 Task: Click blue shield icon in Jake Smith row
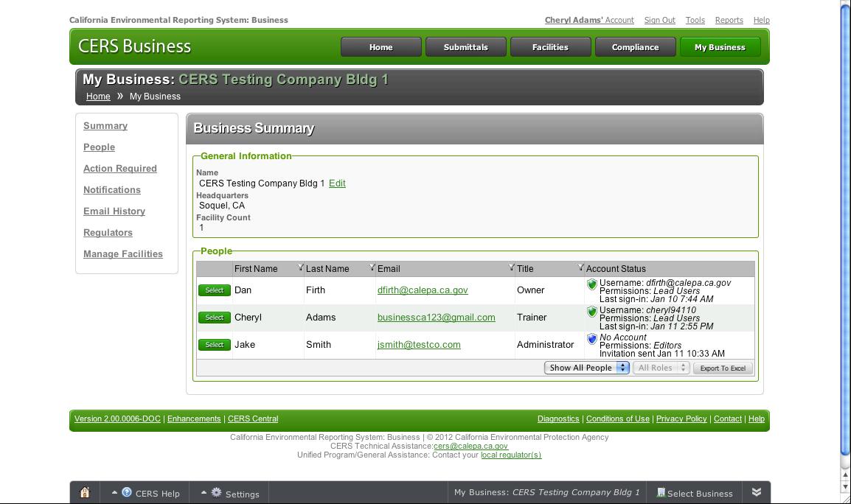[x=592, y=338]
